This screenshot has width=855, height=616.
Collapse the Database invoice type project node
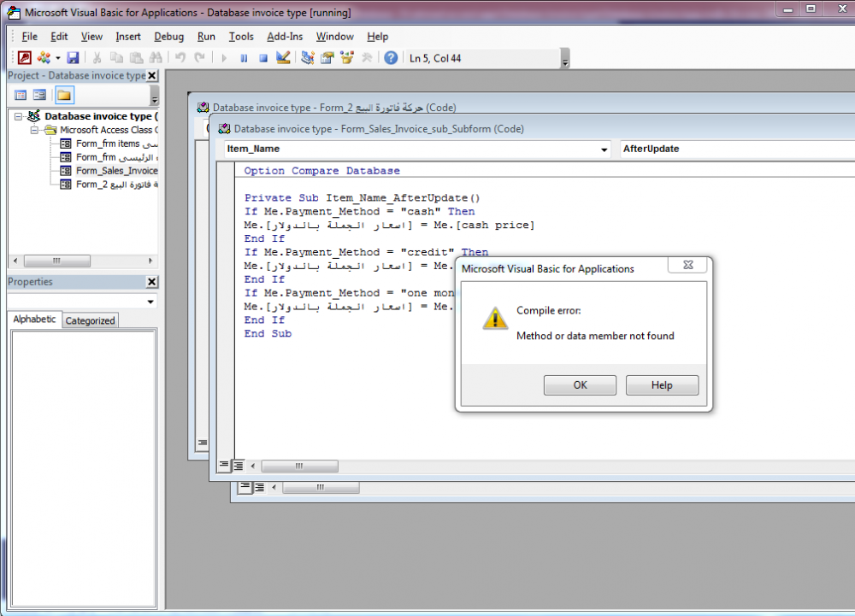pos(19,116)
